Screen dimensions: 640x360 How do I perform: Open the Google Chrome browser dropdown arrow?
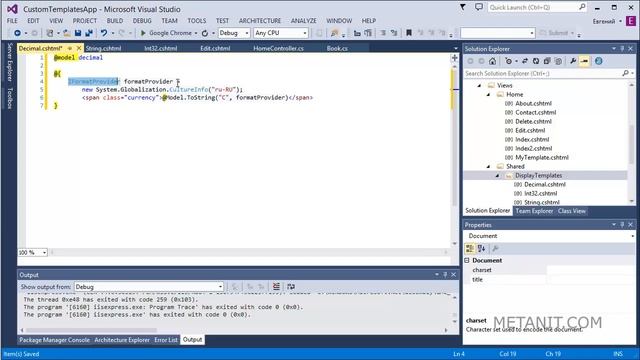click(x=196, y=33)
